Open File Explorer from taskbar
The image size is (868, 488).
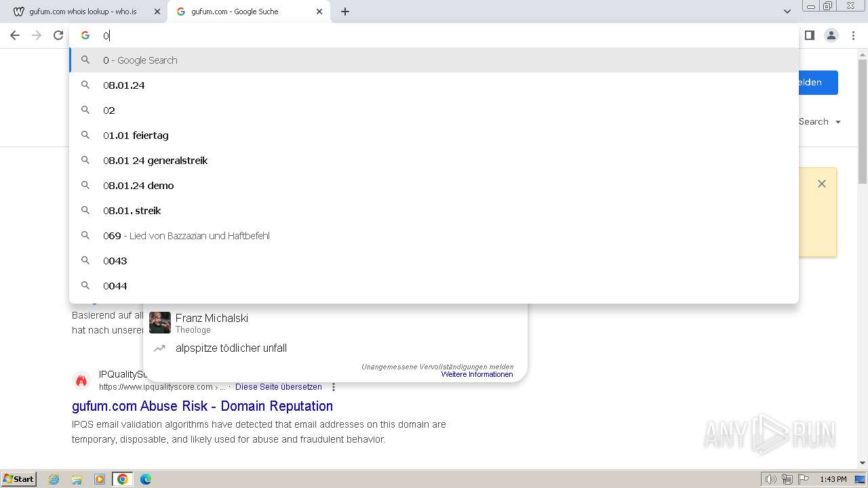[x=77, y=479]
